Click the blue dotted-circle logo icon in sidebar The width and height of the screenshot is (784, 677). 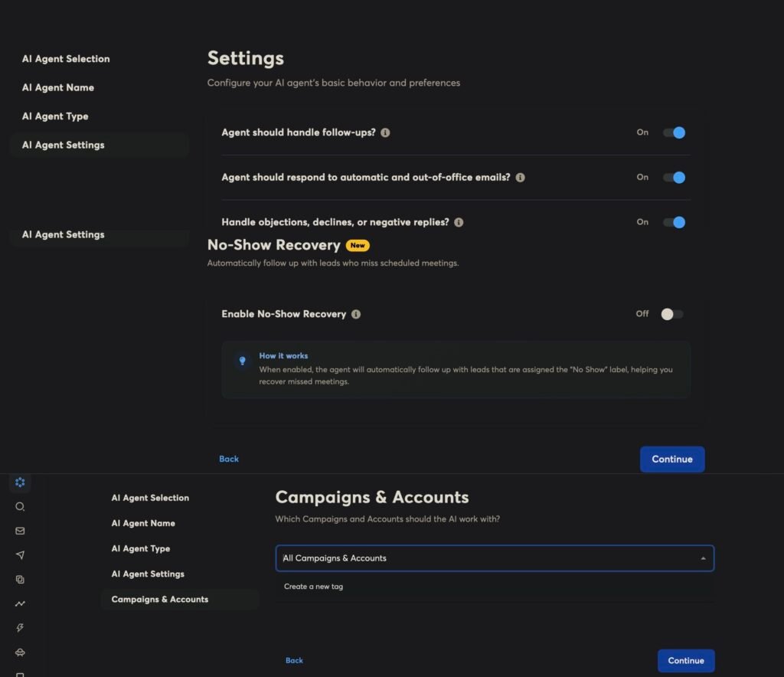click(20, 482)
